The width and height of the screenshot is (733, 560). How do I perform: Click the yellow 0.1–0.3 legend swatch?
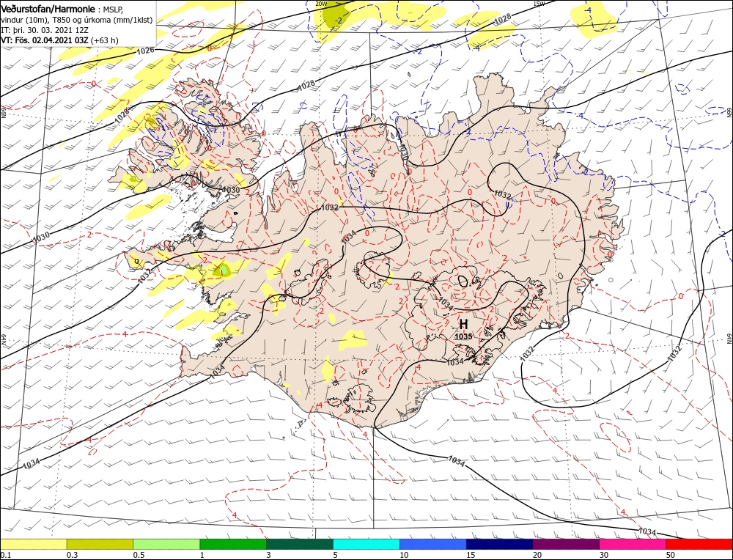pos(33,544)
